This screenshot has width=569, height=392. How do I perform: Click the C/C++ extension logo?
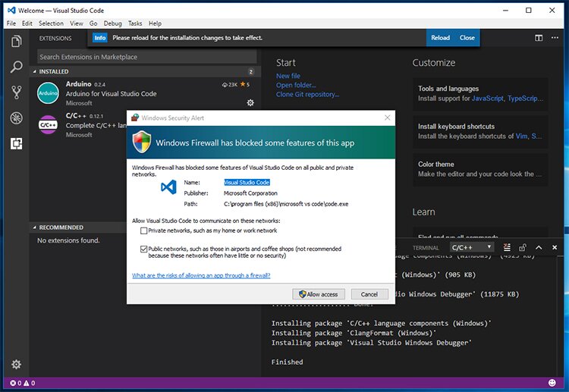click(48, 125)
